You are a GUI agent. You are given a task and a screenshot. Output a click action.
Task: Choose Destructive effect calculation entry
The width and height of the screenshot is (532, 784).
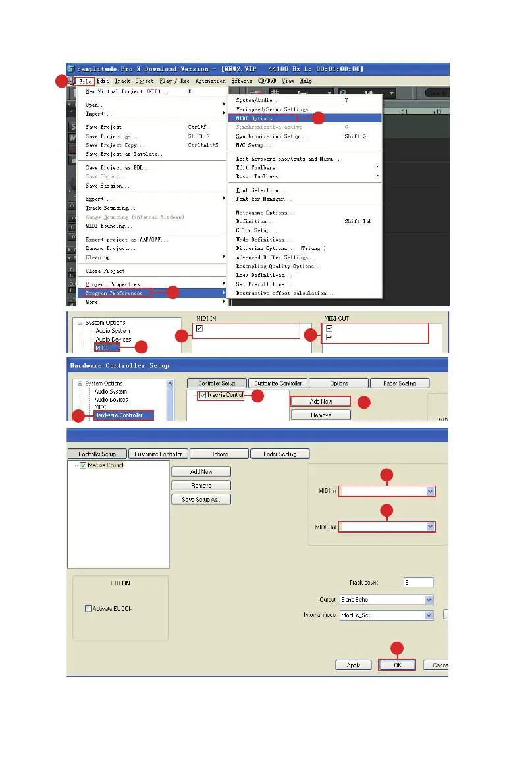304,294
